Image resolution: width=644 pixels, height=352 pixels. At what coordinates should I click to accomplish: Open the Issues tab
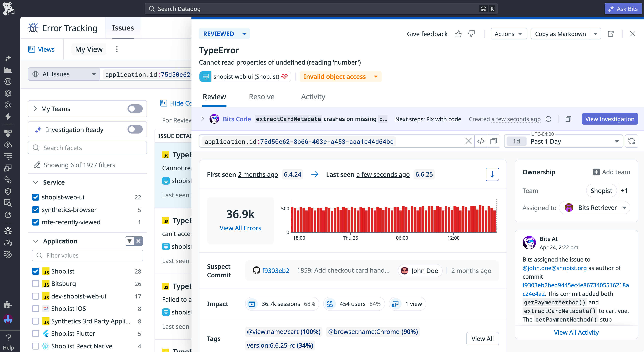coord(123,28)
